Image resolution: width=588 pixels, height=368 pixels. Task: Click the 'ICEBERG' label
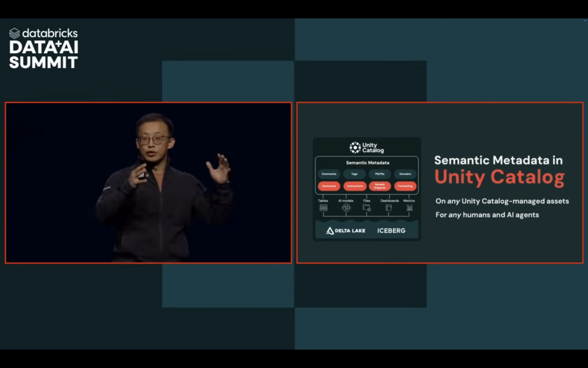click(391, 231)
